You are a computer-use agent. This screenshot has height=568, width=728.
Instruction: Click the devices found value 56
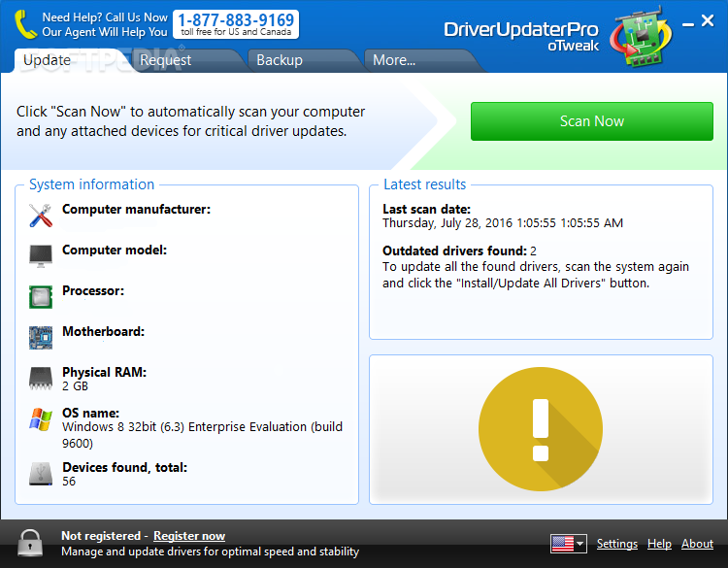coord(69,482)
